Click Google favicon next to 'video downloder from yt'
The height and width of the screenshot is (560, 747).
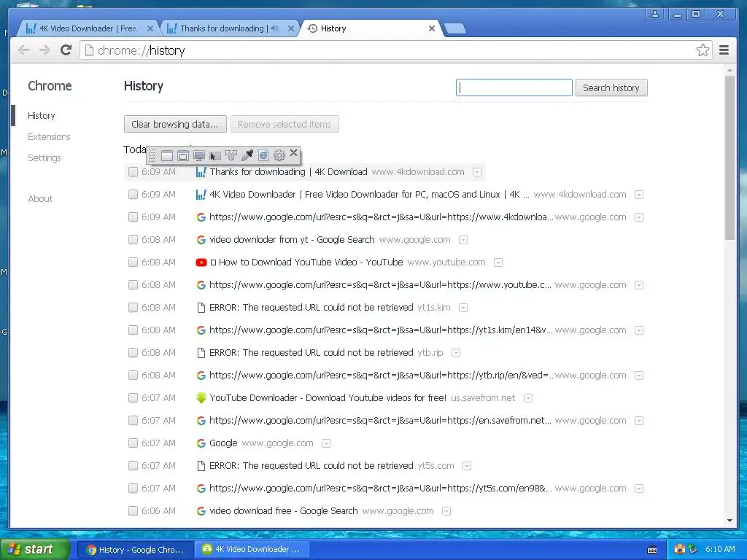201,239
